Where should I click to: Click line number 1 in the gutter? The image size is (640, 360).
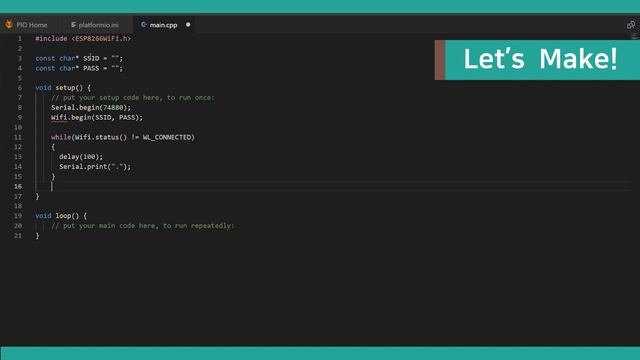[20, 38]
